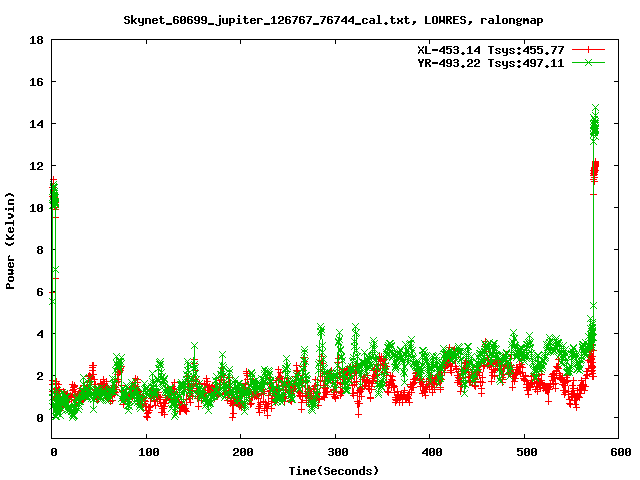The image size is (640, 480).
Task: Click the x-axis tick label 100
Action: point(148,452)
